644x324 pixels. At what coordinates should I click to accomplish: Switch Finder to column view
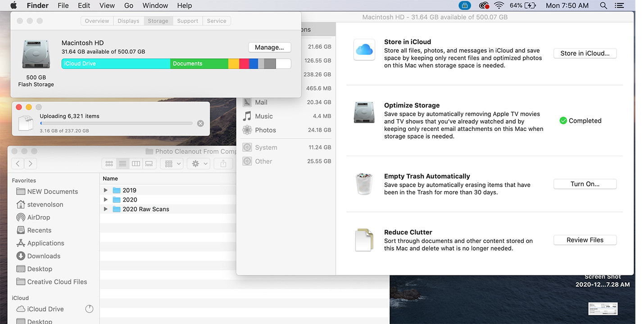click(136, 164)
